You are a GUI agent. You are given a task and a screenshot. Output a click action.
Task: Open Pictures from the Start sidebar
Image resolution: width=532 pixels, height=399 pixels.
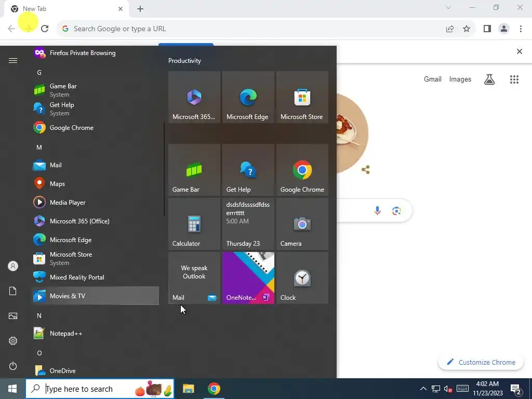click(x=13, y=316)
